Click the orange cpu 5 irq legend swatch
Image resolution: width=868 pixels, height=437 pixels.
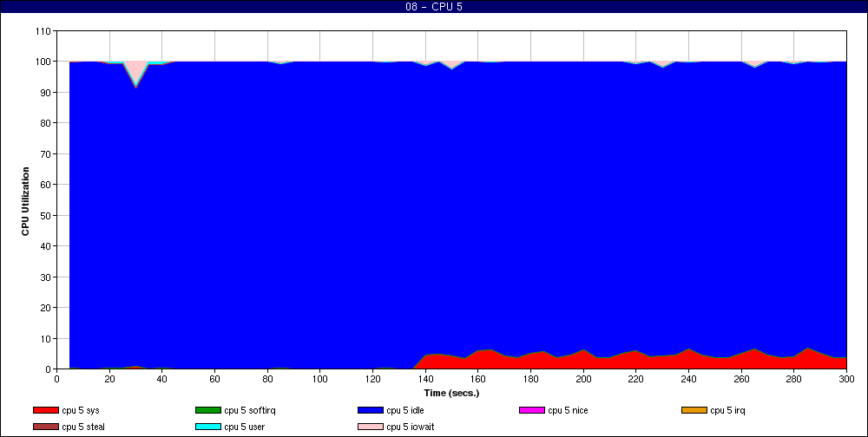(x=694, y=410)
